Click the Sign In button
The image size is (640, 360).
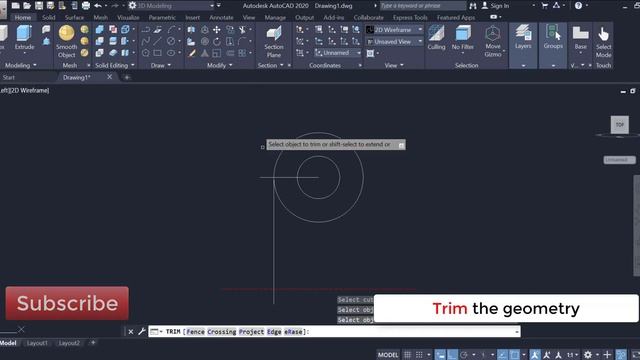click(x=495, y=6)
